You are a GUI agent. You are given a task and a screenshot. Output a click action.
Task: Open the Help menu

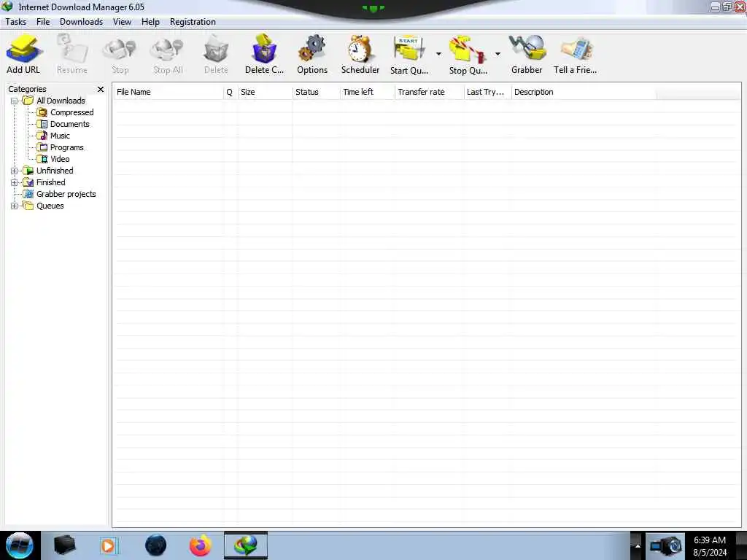point(150,22)
